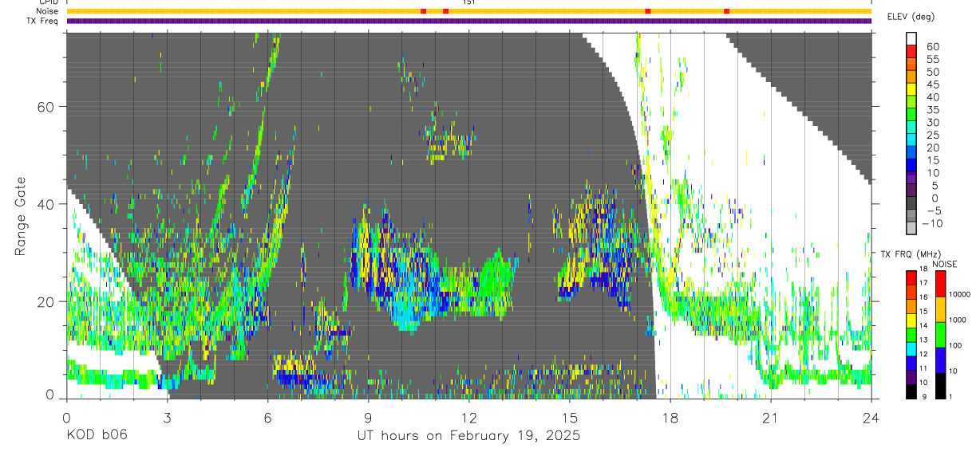Click the '-10' label on the ELEV colorbar
The height and width of the screenshot is (452, 980).
pyautogui.click(x=935, y=223)
